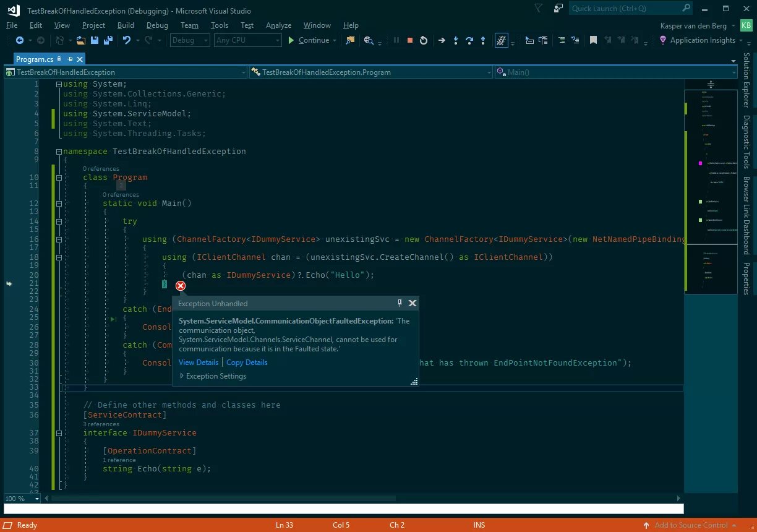757x532 pixels.
Task: Continue debugging with the Continue button
Action: [309, 40]
